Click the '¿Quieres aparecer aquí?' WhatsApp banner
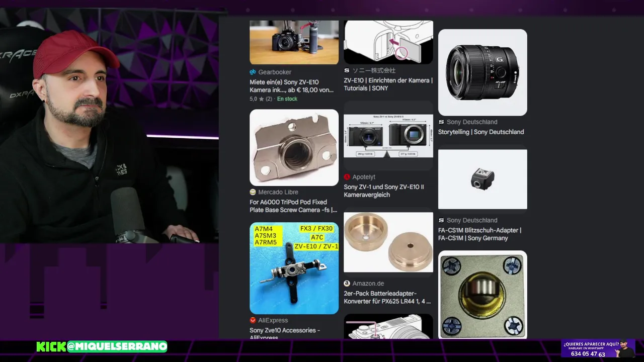The height and width of the screenshot is (362, 644). [598, 348]
